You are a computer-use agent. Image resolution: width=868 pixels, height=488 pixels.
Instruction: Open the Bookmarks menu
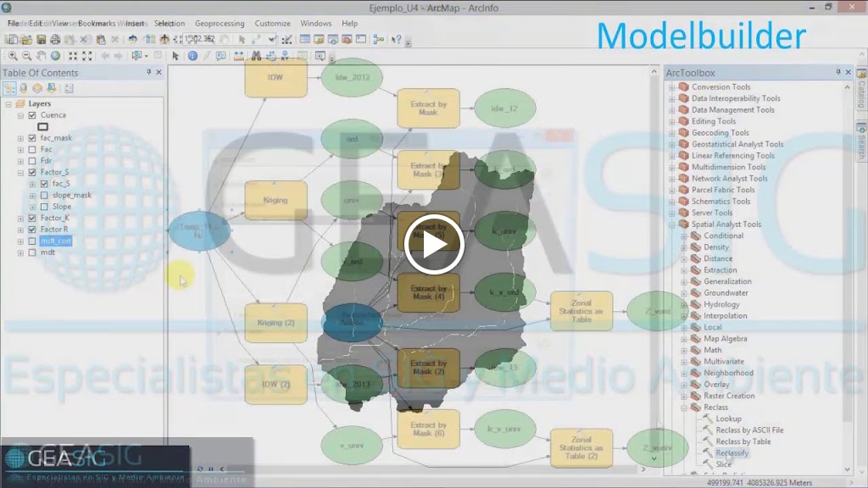click(x=97, y=23)
